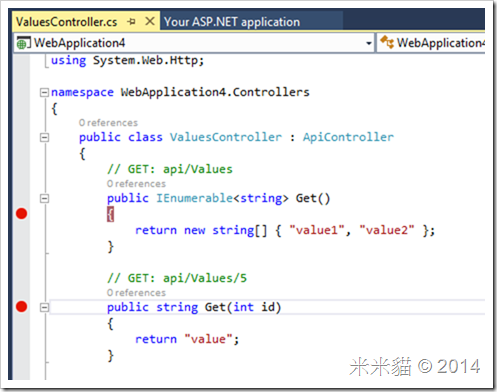Click the int id parameter
This screenshot has width=497, height=392.
click(x=253, y=307)
